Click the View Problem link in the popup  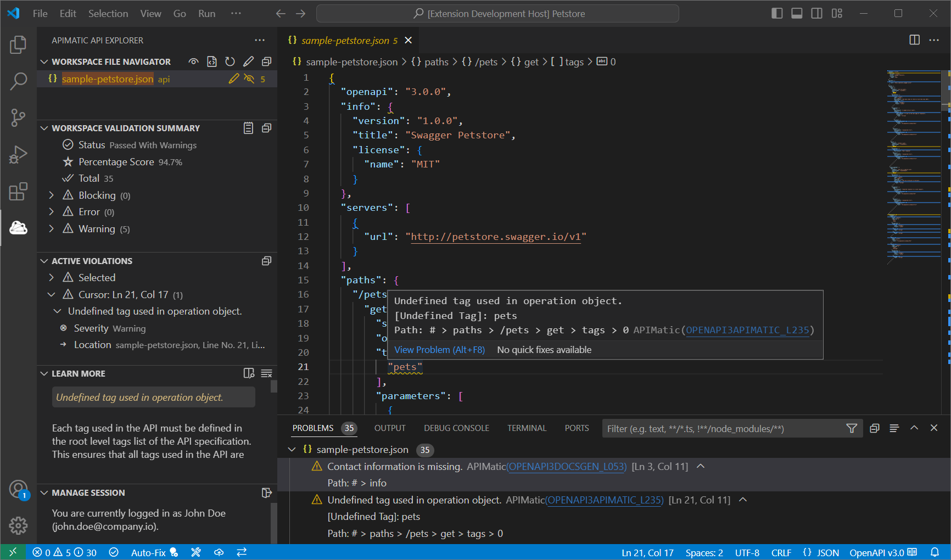point(439,349)
